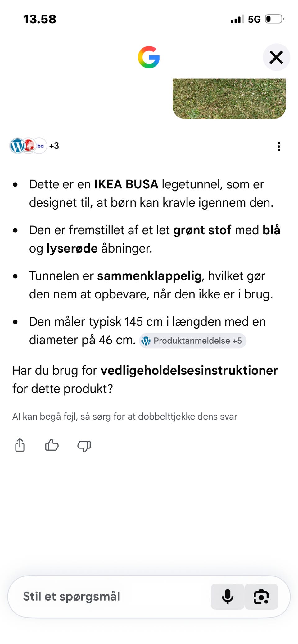This screenshot has width=298, height=644.
Task: Expand the Produktanmeldelse +5 source chip
Action: point(192,341)
